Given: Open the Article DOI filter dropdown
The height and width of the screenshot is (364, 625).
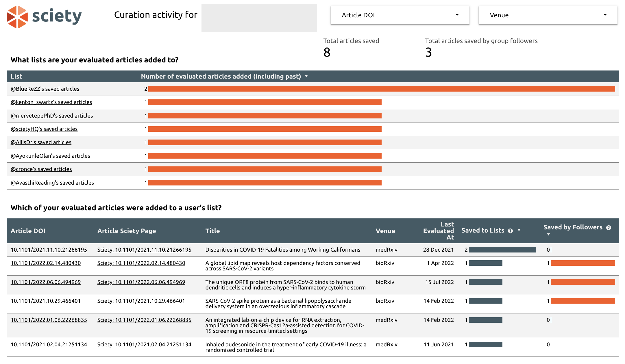Looking at the screenshot, I should coord(399,15).
